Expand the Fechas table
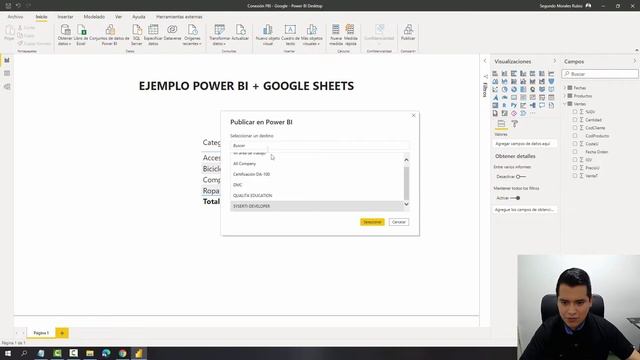 tap(565, 88)
